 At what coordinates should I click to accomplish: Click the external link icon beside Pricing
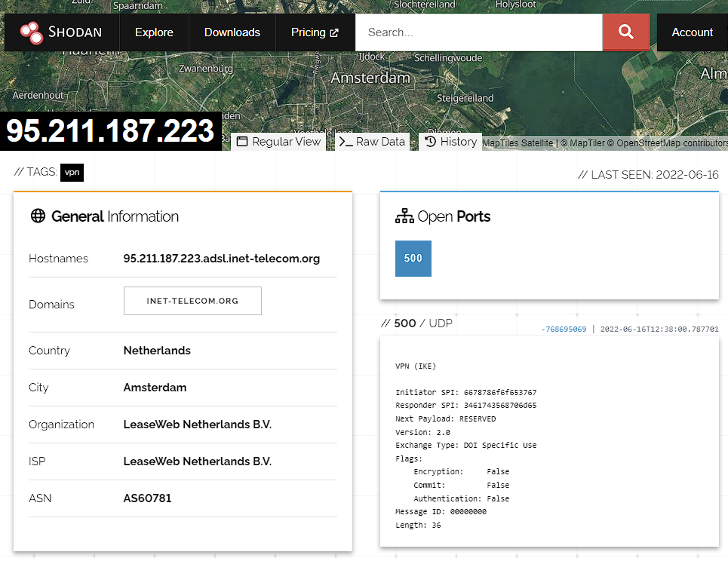334,33
